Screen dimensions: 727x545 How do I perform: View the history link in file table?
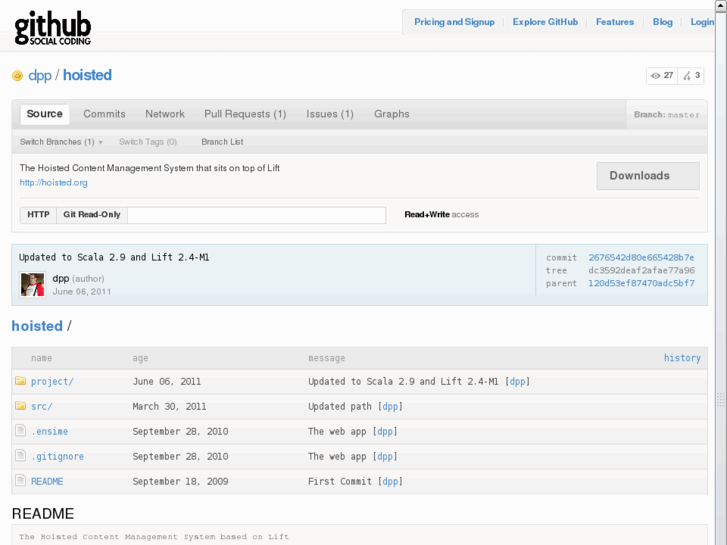pos(682,358)
